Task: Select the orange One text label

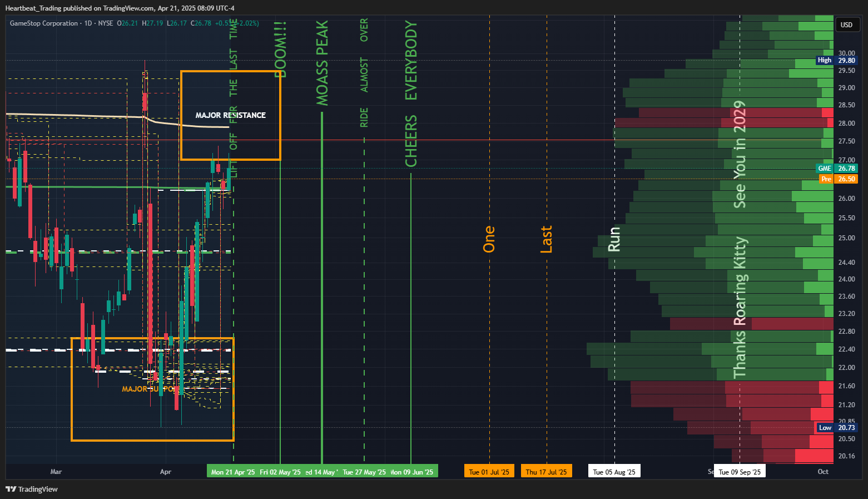Action: (x=489, y=239)
